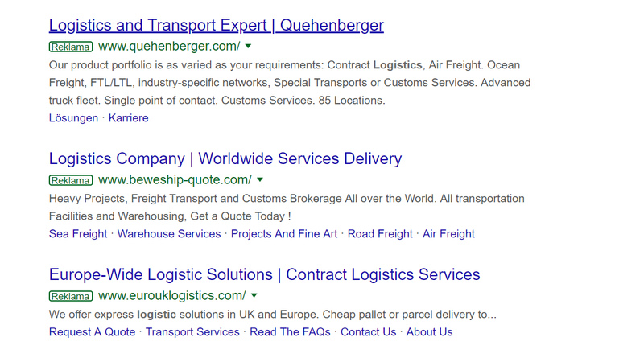Select the Air Freight sitelink

[x=448, y=234]
